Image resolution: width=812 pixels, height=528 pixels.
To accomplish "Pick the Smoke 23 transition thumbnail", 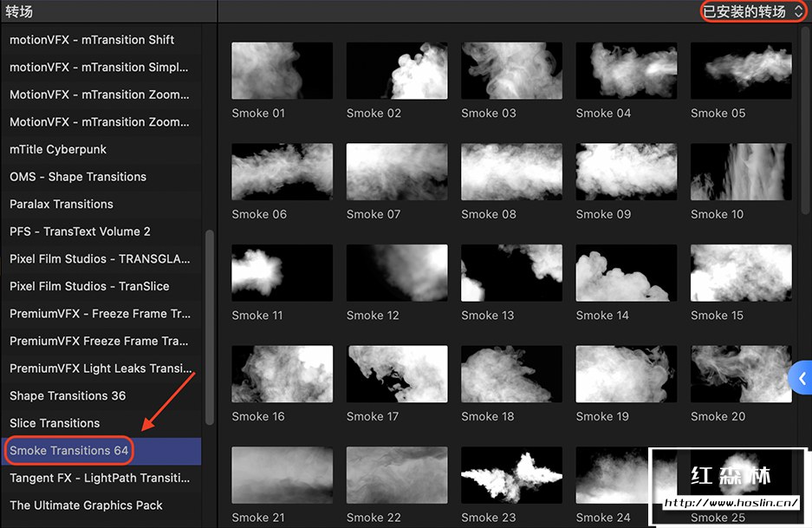I will (511, 474).
